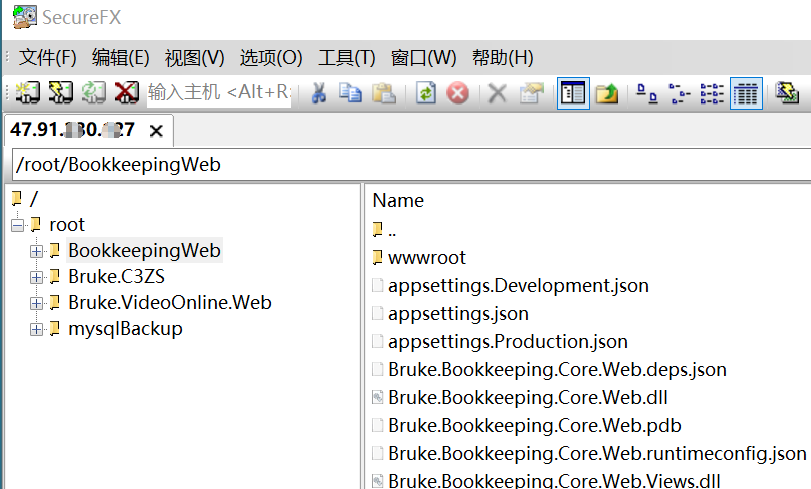Click the Name column header
The image size is (811, 489).
click(x=398, y=200)
